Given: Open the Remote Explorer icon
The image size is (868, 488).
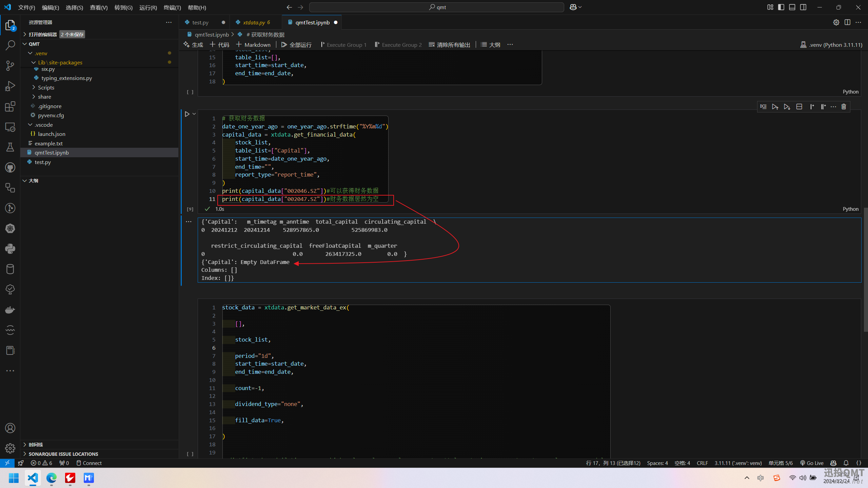Looking at the screenshot, I should [10, 127].
